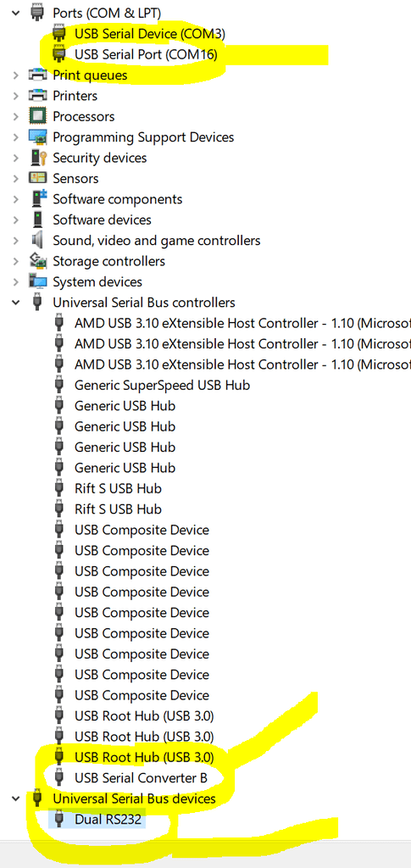411x868 pixels.
Task: Collapse the Universal Serial Bus devices category
Action: pos(15,798)
